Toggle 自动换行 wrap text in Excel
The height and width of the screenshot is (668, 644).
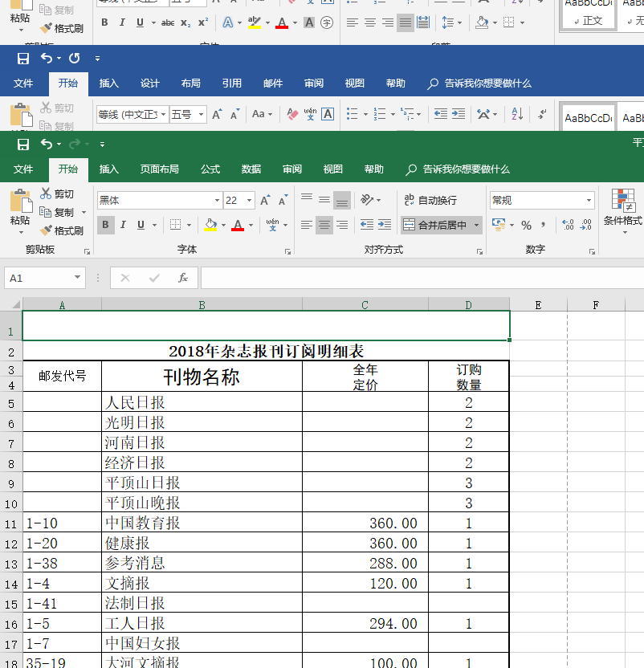pos(430,200)
